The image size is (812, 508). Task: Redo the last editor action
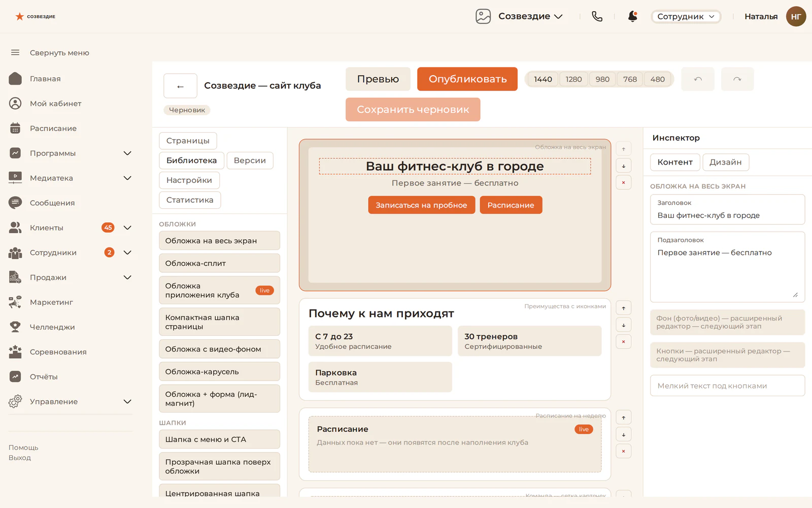click(x=737, y=79)
